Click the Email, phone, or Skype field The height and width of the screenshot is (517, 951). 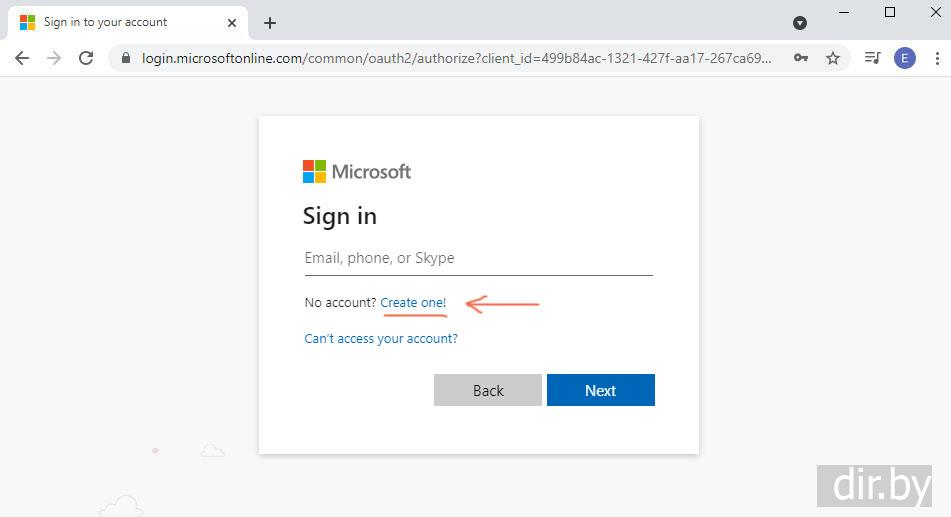coord(478,258)
